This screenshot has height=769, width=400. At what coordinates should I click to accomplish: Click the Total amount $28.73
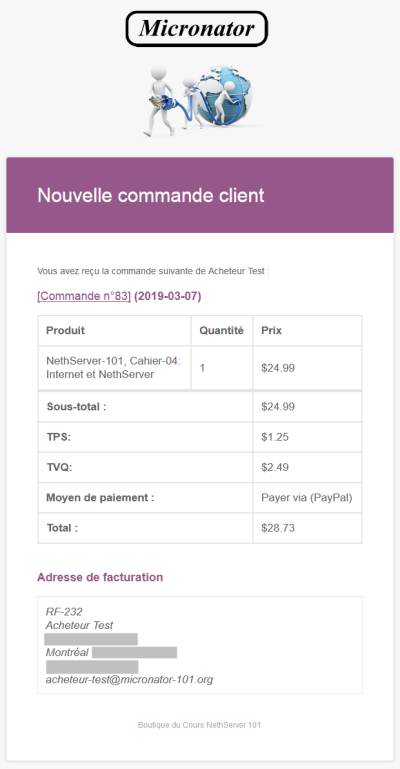pos(278,528)
